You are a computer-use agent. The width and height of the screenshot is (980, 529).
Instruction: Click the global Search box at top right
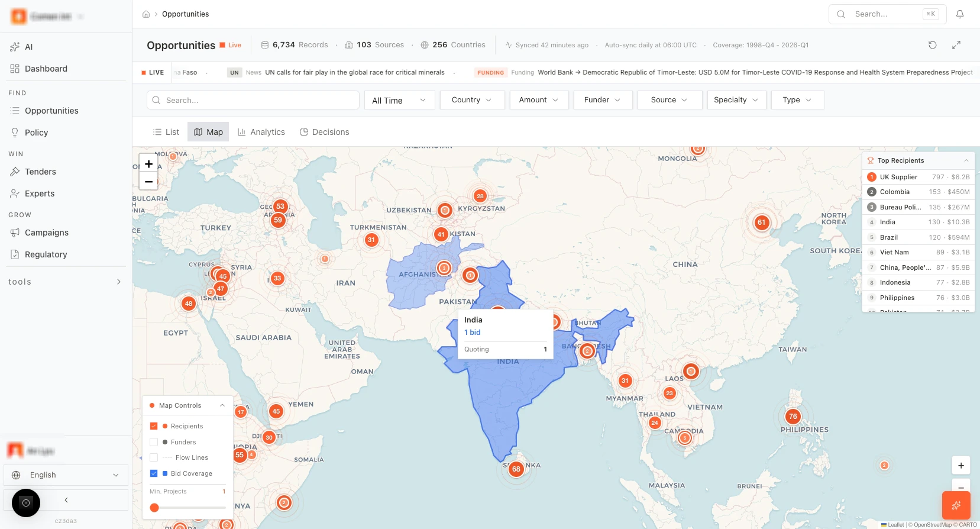click(x=888, y=14)
